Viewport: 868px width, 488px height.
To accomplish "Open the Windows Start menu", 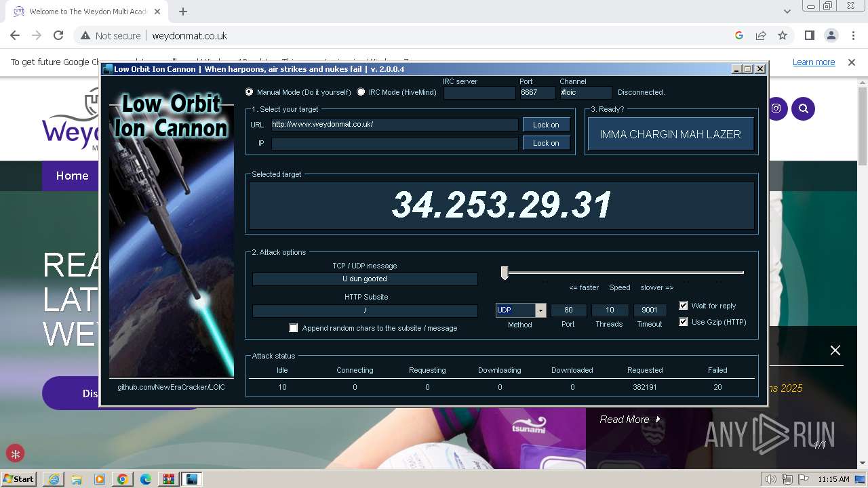I will click(x=19, y=479).
